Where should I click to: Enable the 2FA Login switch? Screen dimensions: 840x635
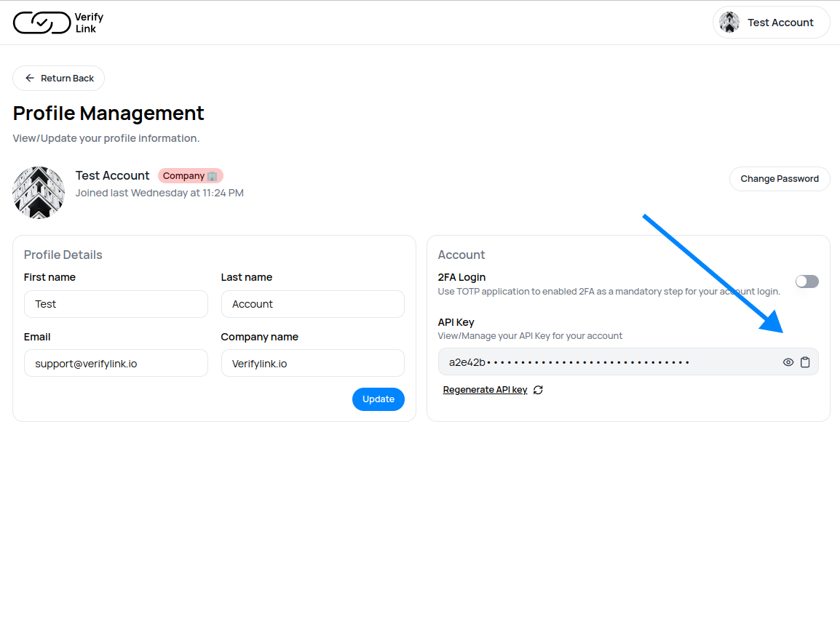click(x=807, y=281)
